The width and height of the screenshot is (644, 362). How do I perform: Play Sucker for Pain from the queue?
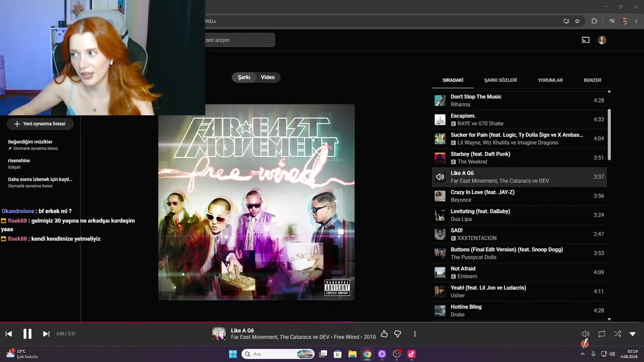coord(519,139)
